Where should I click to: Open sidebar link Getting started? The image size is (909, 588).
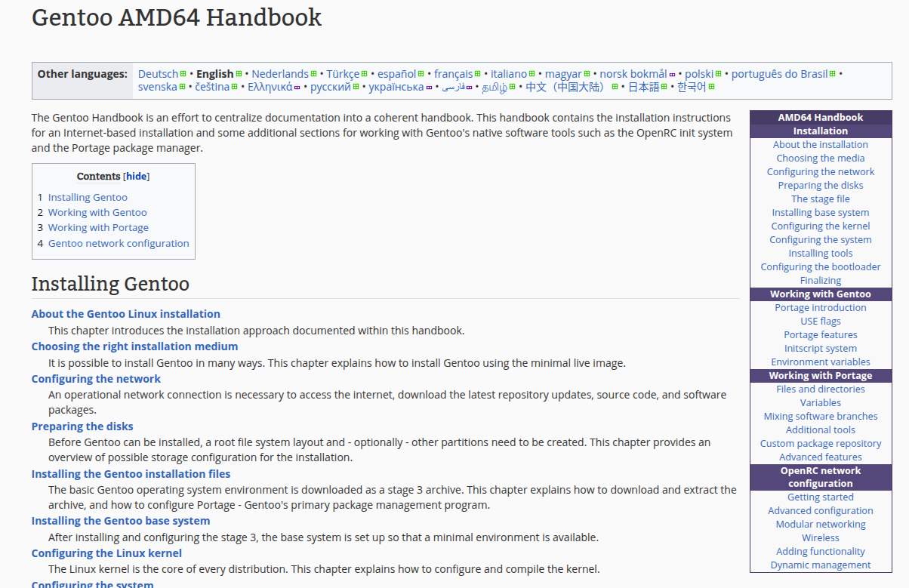(x=821, y=497)
